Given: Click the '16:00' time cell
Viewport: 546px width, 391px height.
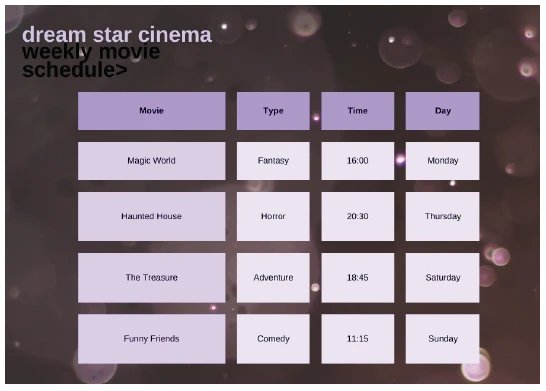Looking at the screenshot, I should tap(358, 161).
